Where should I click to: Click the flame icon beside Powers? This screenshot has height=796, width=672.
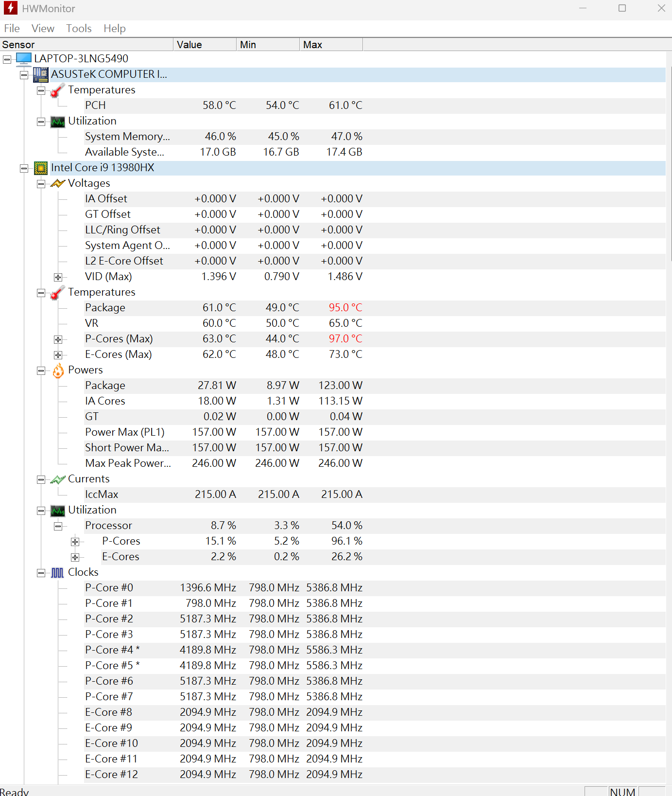click(x=58, y=371)
